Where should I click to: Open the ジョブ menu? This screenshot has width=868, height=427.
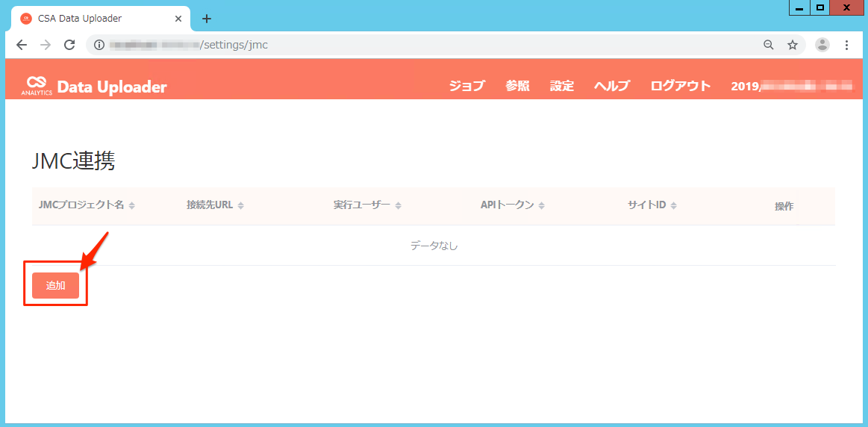(x=466, y=86)
